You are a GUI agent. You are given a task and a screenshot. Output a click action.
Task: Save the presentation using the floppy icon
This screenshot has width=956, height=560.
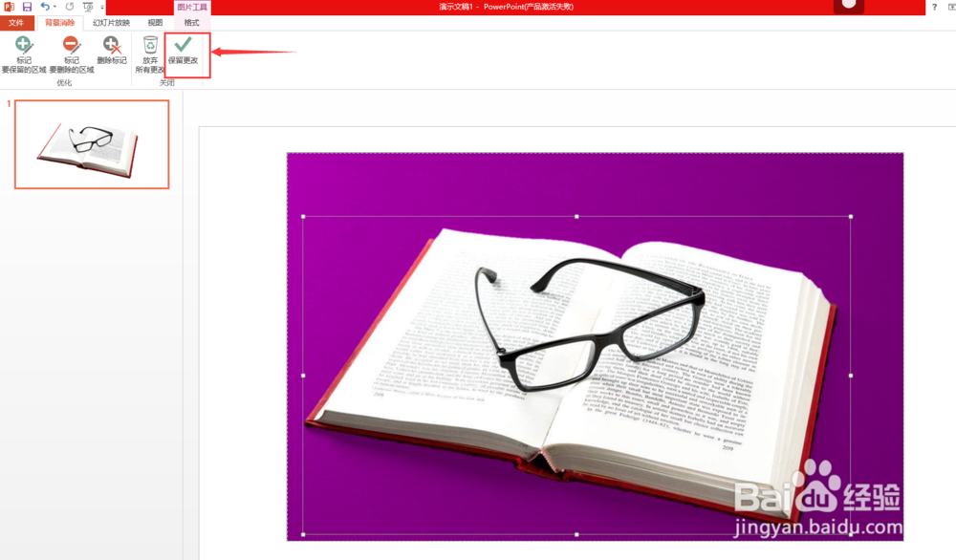click(x=27, y=7)
